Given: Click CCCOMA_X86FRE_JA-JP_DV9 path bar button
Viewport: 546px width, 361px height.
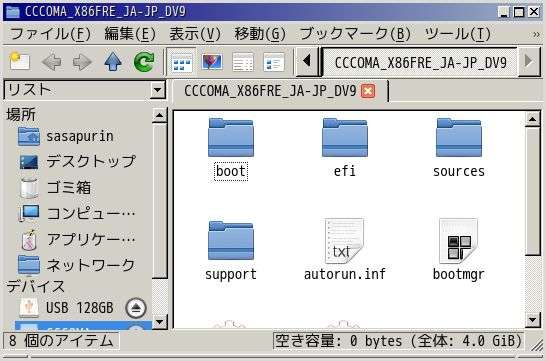Looking at the screenshot, I should (420, 62).
